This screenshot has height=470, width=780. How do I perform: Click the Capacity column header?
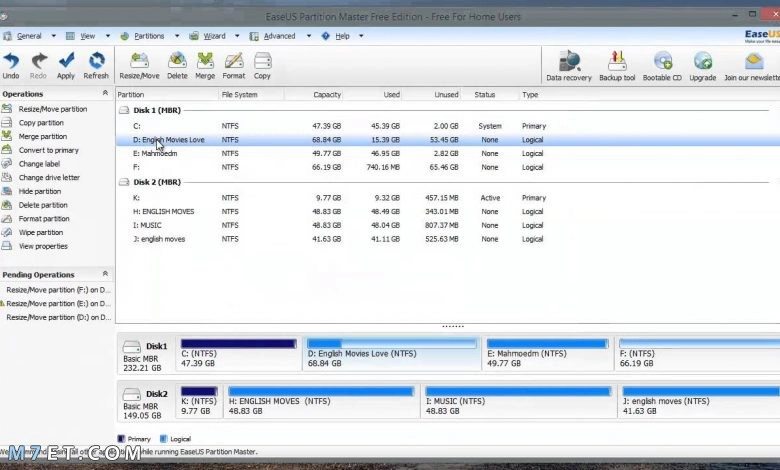pyautogui.click(x=313, y=94)
